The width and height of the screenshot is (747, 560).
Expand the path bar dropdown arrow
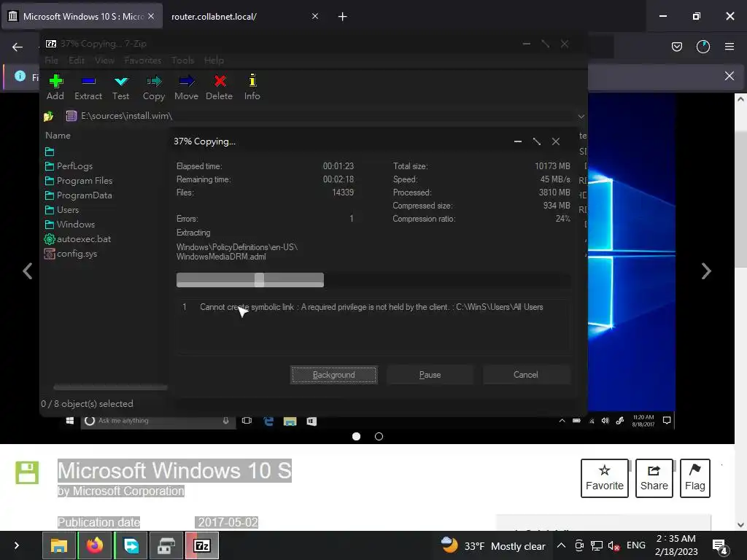click(581, 116)
